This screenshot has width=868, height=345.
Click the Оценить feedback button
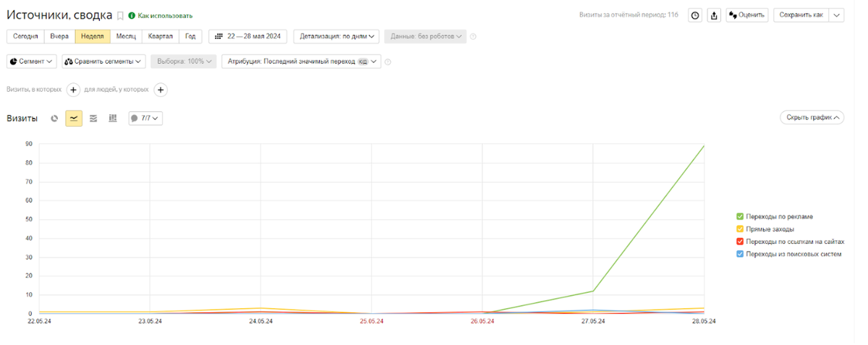747,15
